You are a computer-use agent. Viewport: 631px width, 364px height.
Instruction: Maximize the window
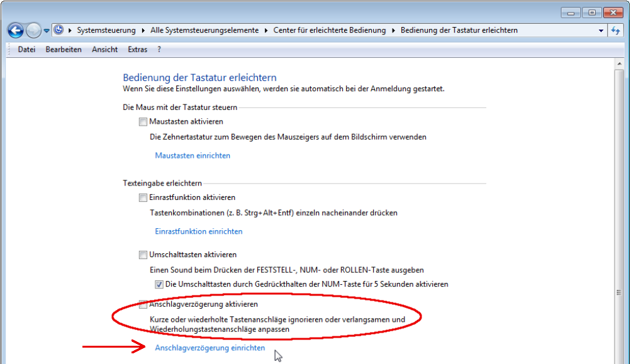pyautogui.click(x=592, y=13)
